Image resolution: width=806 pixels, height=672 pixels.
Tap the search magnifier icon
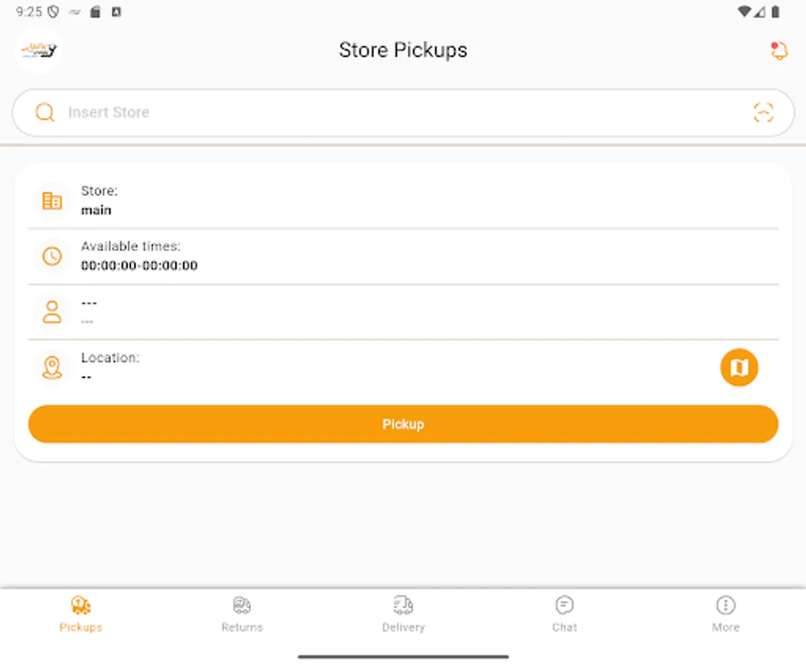click(45, 112)
